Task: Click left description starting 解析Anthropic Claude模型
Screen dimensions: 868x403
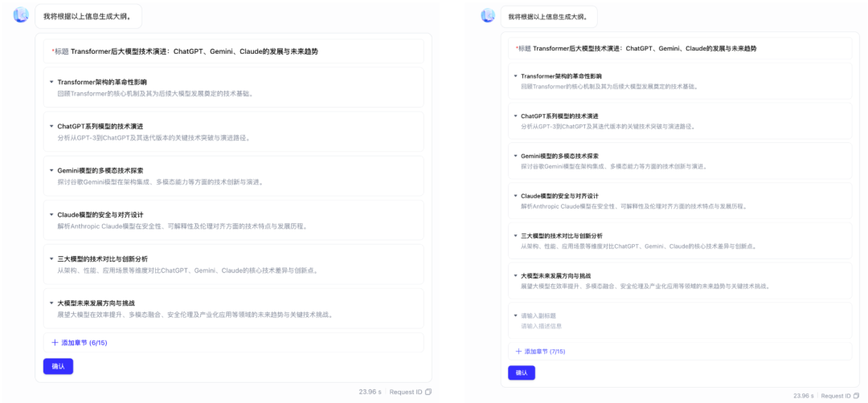Action: click(182, 226)
